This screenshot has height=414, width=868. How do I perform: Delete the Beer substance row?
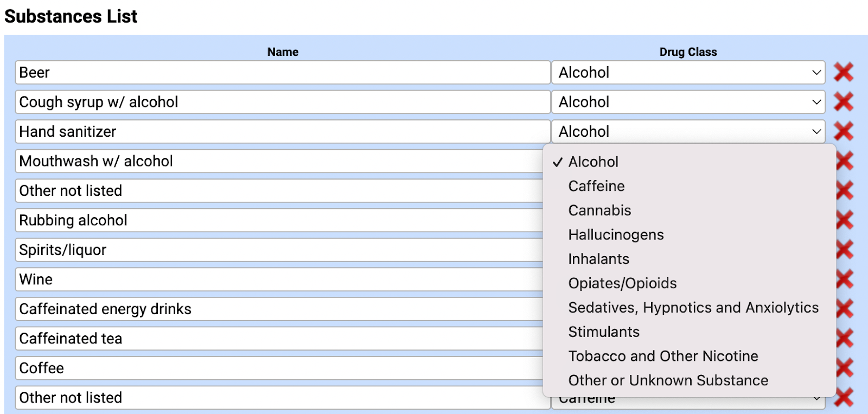coord(843,72)
